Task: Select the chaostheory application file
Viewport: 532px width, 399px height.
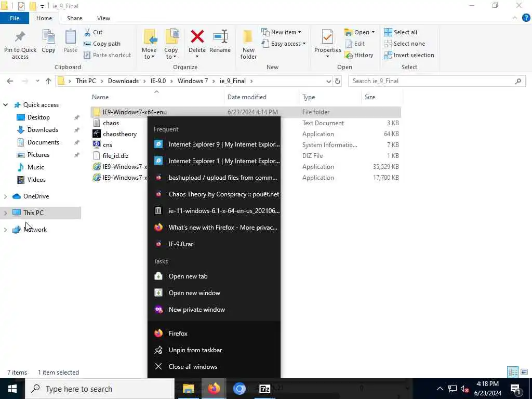Action: pyautogui.click(x=120, y=134)
